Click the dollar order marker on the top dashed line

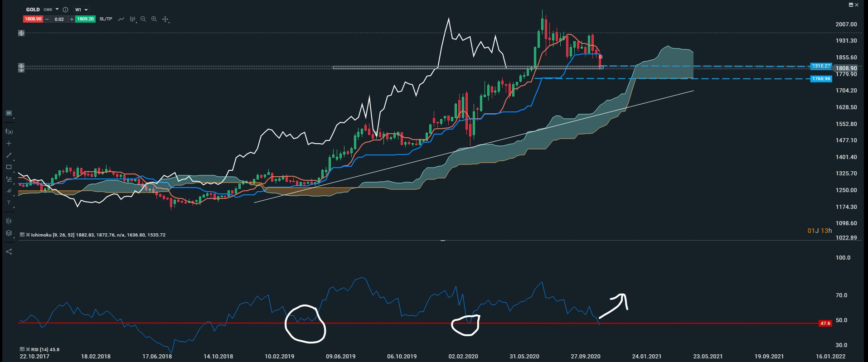tap(21, 33)
